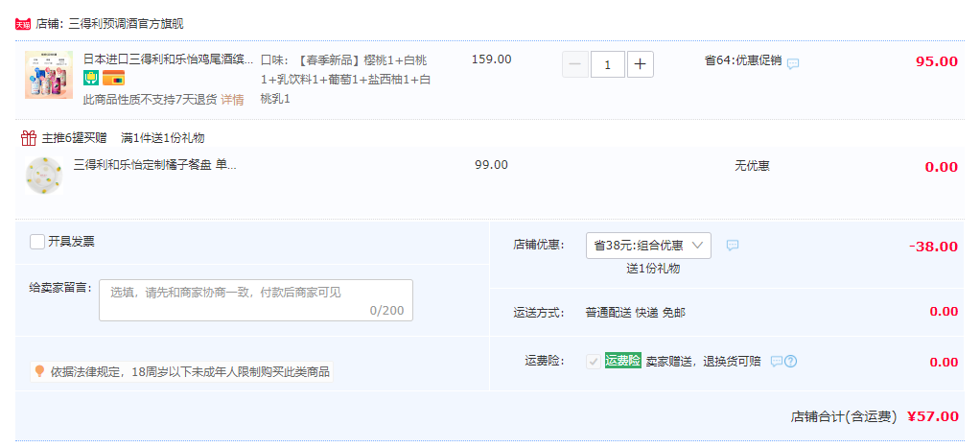Click the green 运费险 label badge
The image size is (980, 448).
[x=622, y=361]
